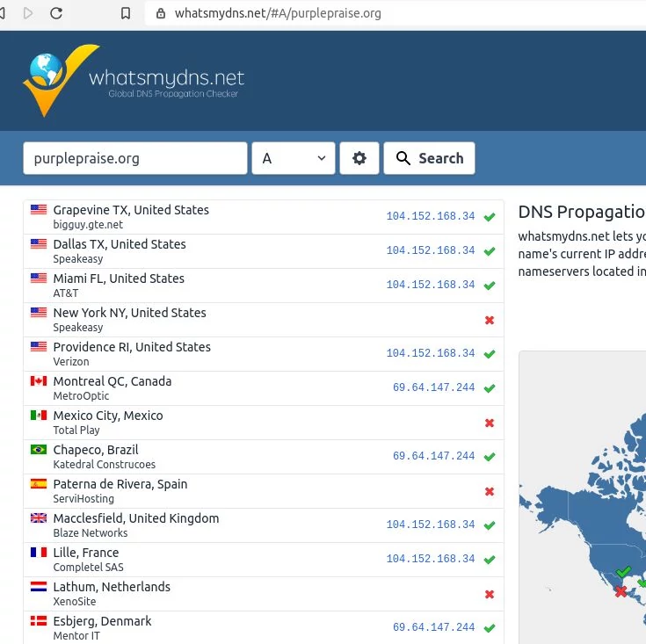Image resolution: width=646 pixels, height=644 pixels.
Task: Click the browser reload icon
Action: point(56,13)
